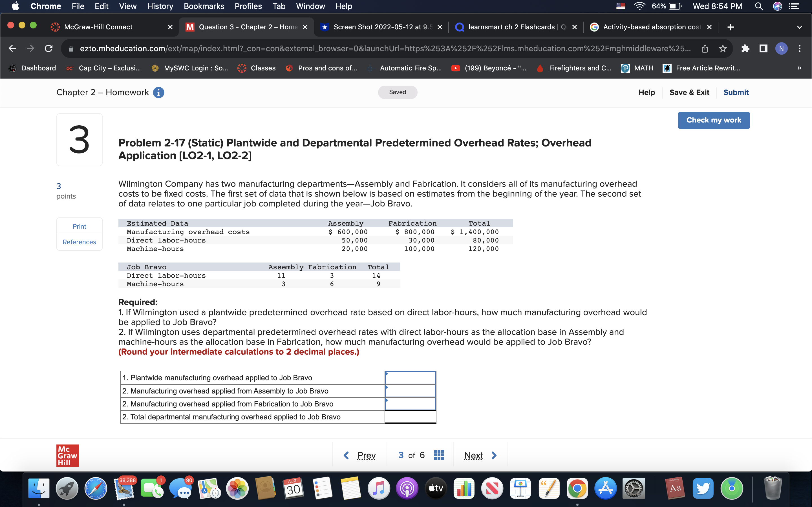Open Twitter from the Dock
Viewport: 812px width, 507px height.
tap(703, 488)
